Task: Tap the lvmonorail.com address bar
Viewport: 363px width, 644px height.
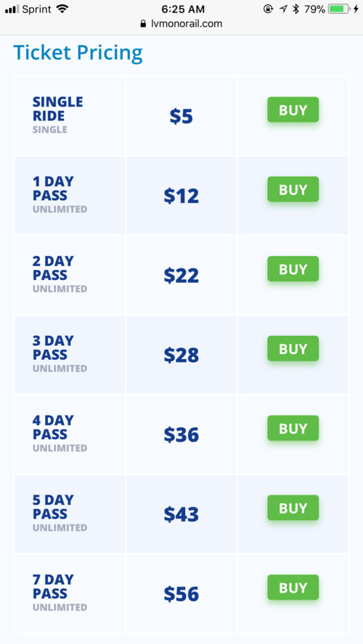Action: tap(181, 23)
